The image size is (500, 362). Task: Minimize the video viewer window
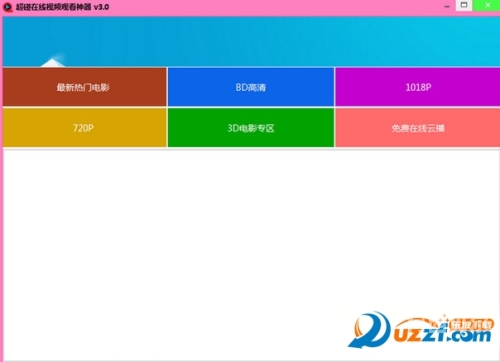447,6
